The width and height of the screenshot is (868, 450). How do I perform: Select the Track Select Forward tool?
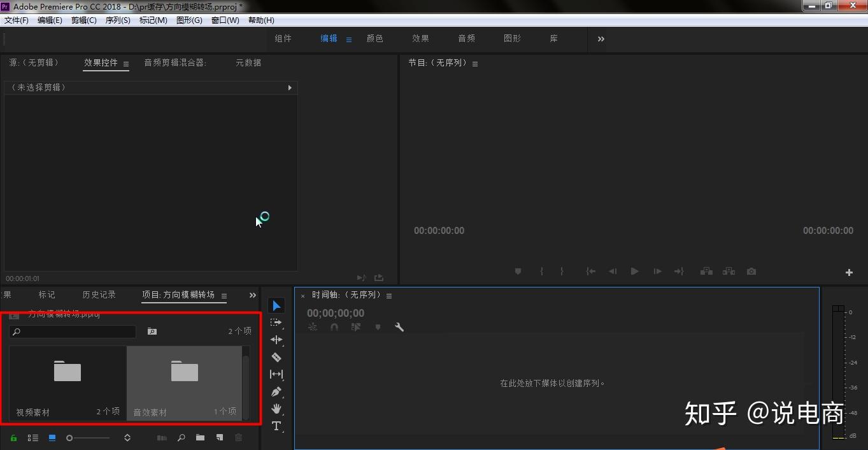click(x=276, y=323)
